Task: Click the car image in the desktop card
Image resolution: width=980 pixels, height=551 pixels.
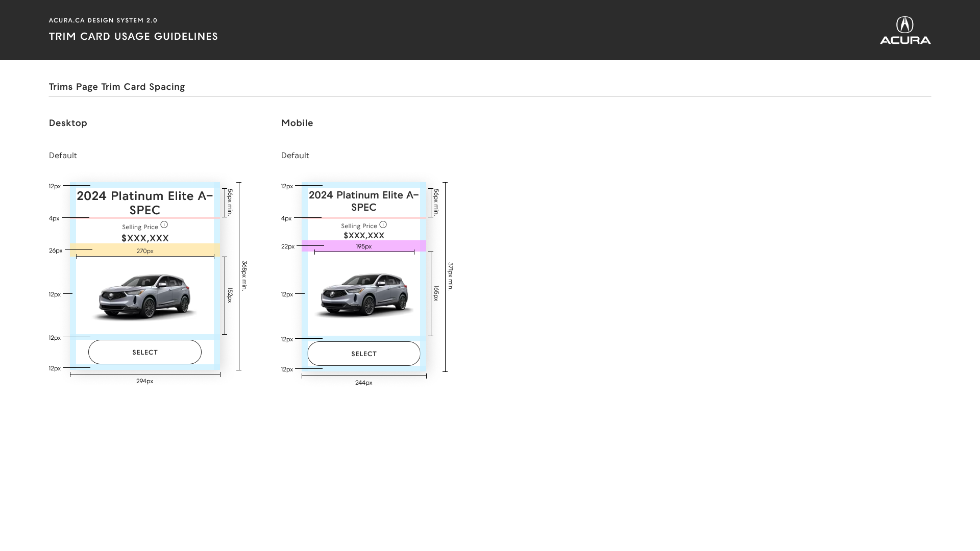Action: (145, 296)
